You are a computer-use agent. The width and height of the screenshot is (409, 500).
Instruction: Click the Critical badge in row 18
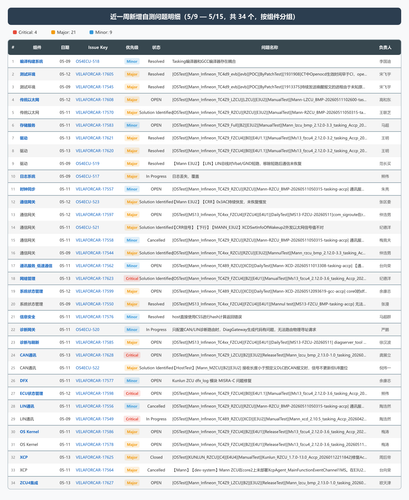click(132, 279)
